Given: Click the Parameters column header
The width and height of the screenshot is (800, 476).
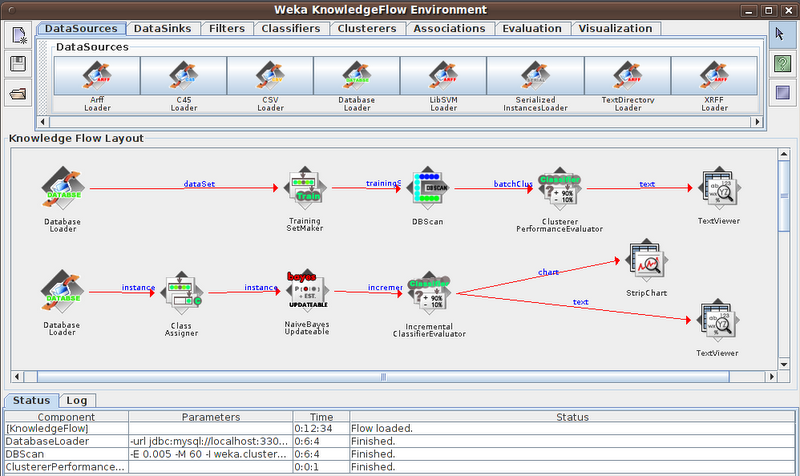Looking at the screenshot, I should click(211, 417).
